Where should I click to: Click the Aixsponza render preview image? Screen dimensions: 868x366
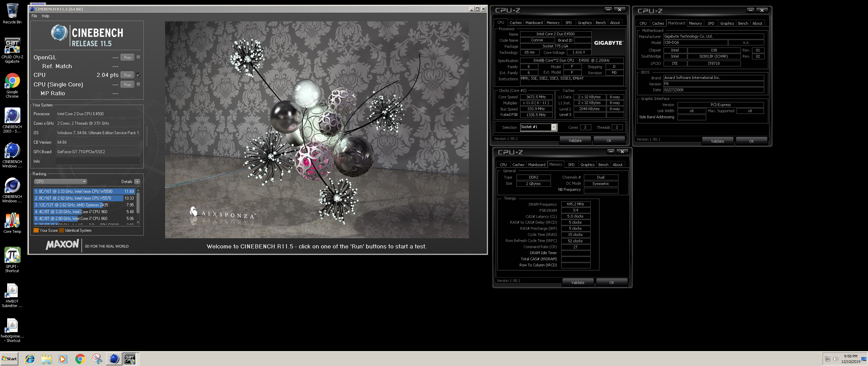(x=317, y=130)
